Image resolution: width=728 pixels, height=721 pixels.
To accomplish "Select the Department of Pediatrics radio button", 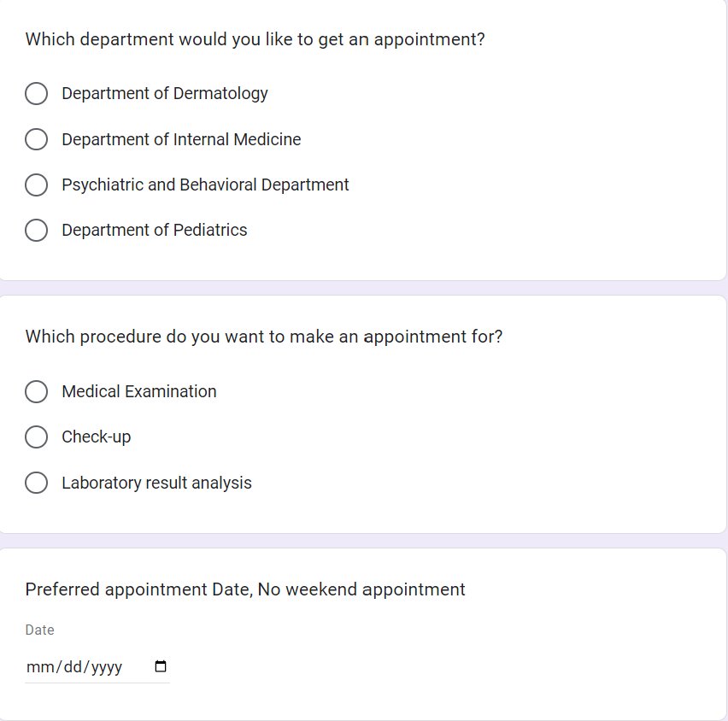I will pyautogui.click(x=36, y=230).
